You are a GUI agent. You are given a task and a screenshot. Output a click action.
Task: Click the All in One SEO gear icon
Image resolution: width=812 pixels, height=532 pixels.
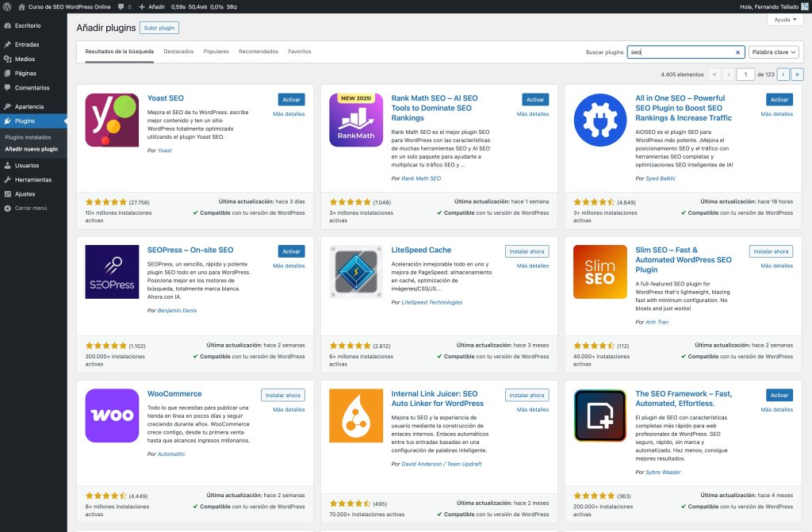pyautogui.click(x=599, y=121)
